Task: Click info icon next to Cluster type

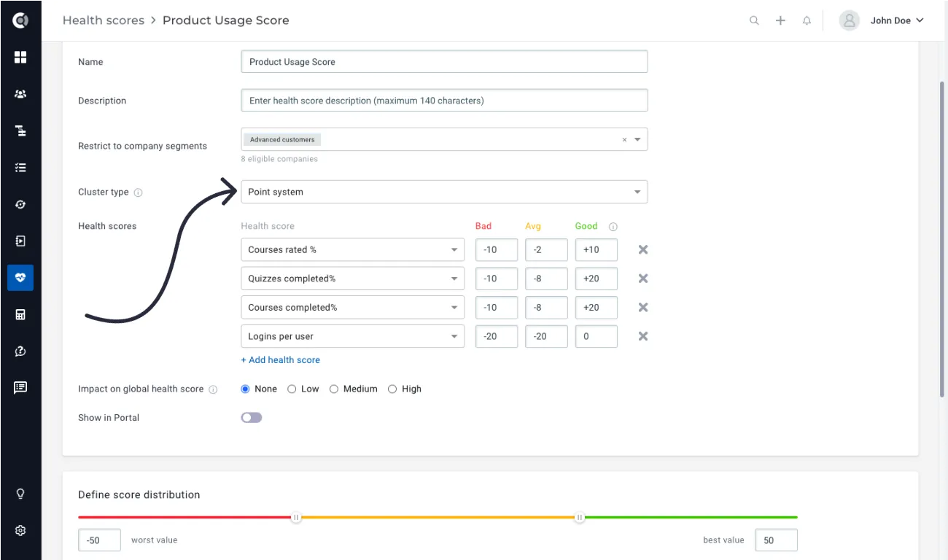Action: pyautogui.click(x=139, y=192)
